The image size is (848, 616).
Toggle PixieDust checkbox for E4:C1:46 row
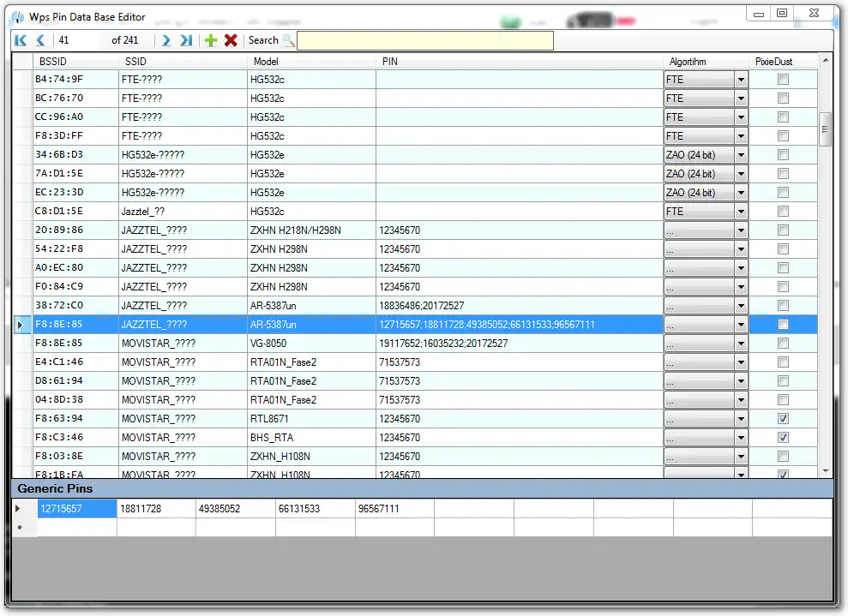[x=783, y=362]
